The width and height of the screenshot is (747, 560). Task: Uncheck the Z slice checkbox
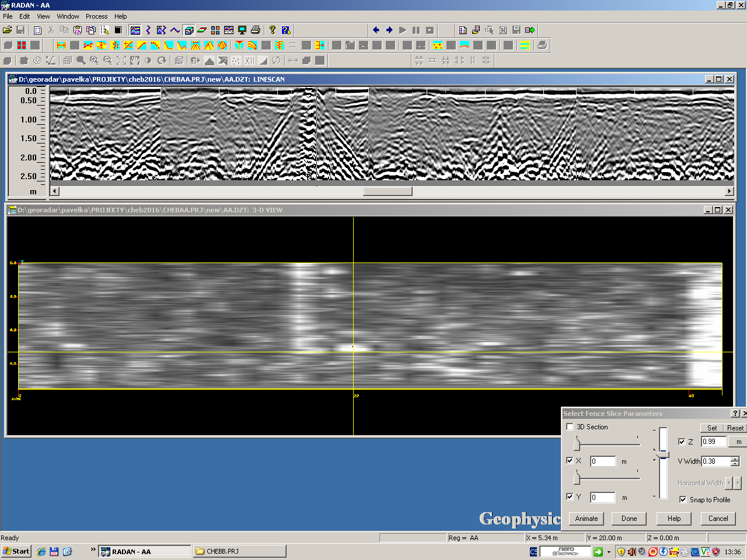[682, 442]
